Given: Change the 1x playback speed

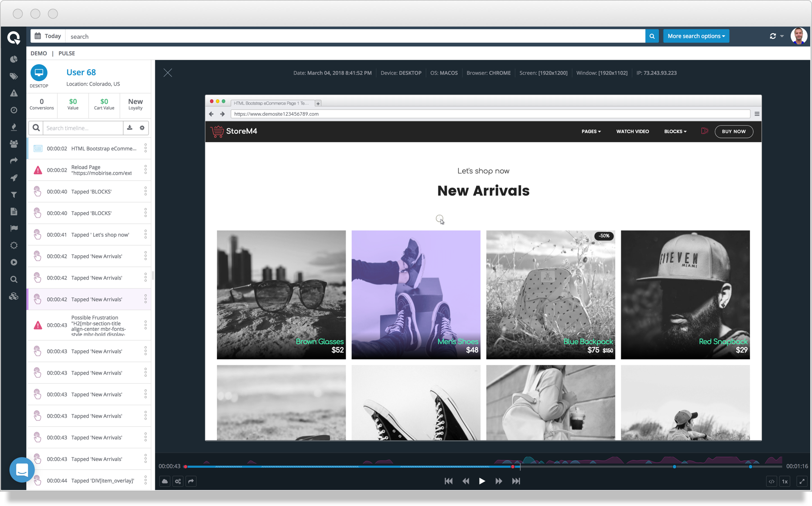Looking at the screenshot, I should pos(785,481).
